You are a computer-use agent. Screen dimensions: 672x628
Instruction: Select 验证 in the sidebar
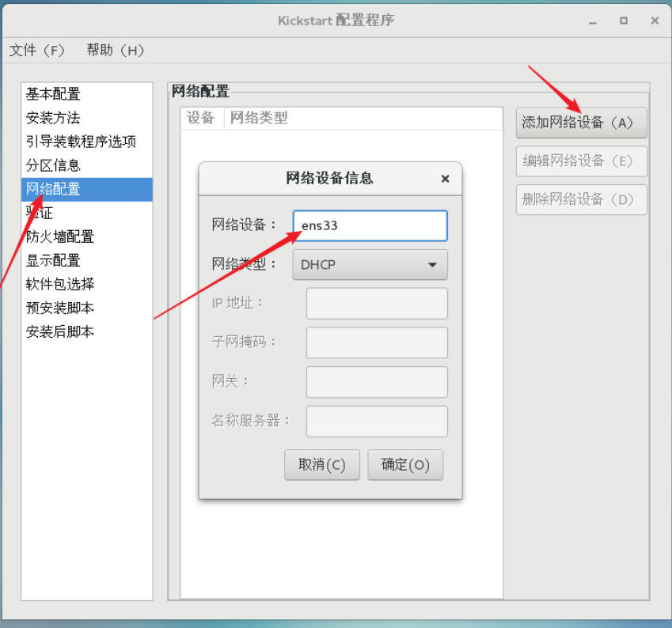[x=87, y=213]
